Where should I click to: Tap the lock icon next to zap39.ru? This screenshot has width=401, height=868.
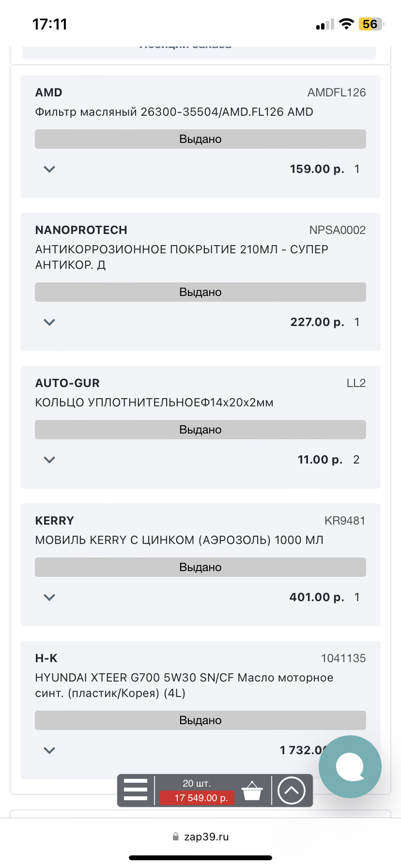tap(176, 837)
